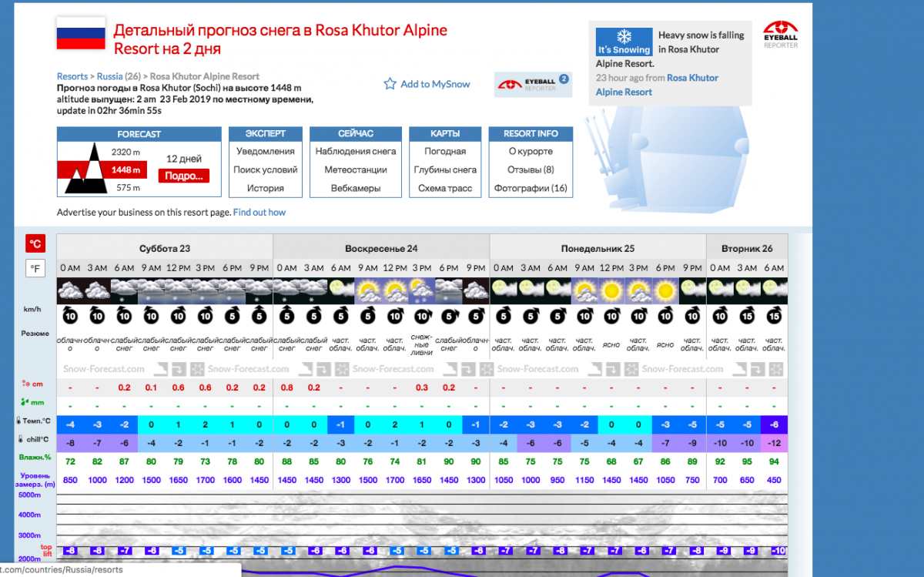
Task: Click the Find out how link
Action: coord(259,213)
